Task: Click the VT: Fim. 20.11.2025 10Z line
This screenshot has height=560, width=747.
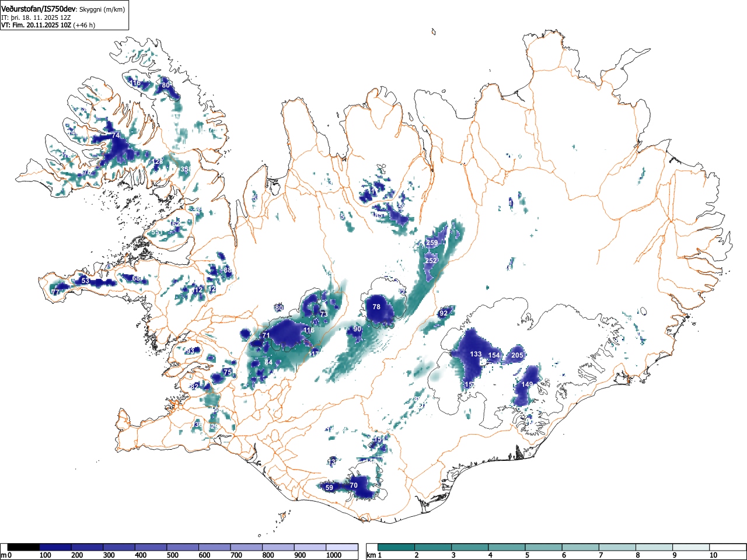Action: point(36,25)
